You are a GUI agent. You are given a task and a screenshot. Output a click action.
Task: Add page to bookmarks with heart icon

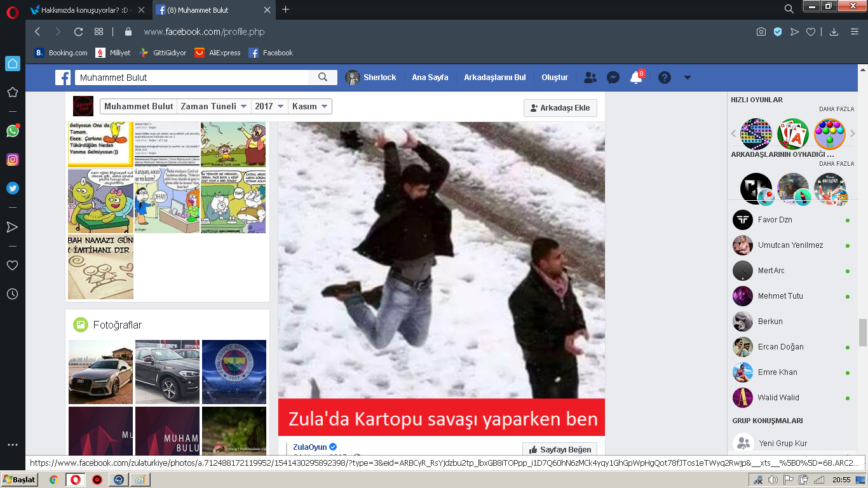point(811,32)
